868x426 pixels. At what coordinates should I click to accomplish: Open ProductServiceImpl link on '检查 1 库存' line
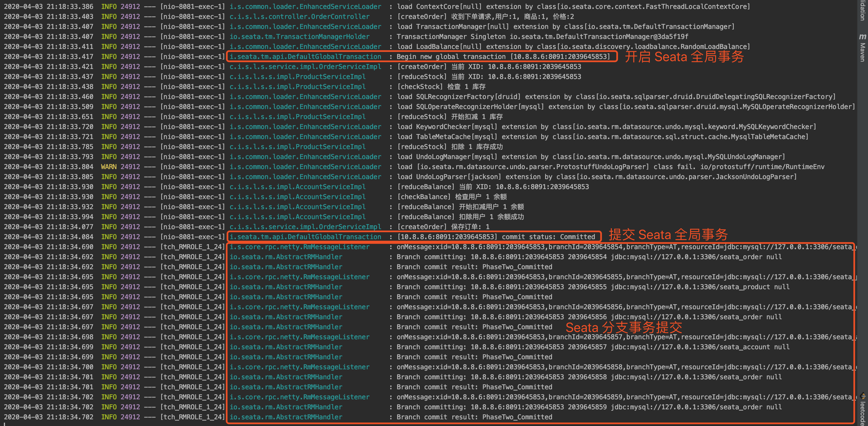click(x=297, y=87)
